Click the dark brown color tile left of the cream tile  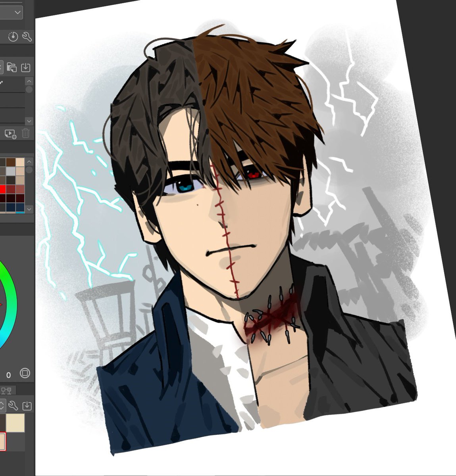click(3, 423)
